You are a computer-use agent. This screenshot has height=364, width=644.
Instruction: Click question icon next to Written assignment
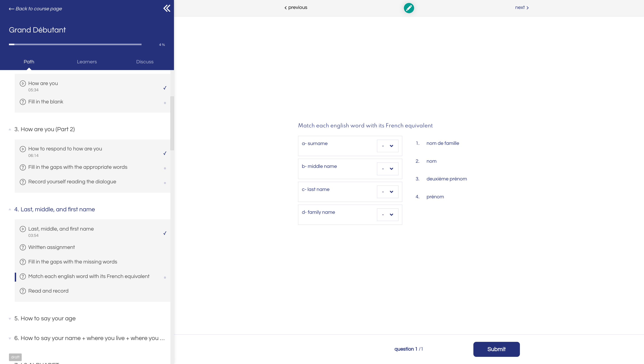(23, 247)
